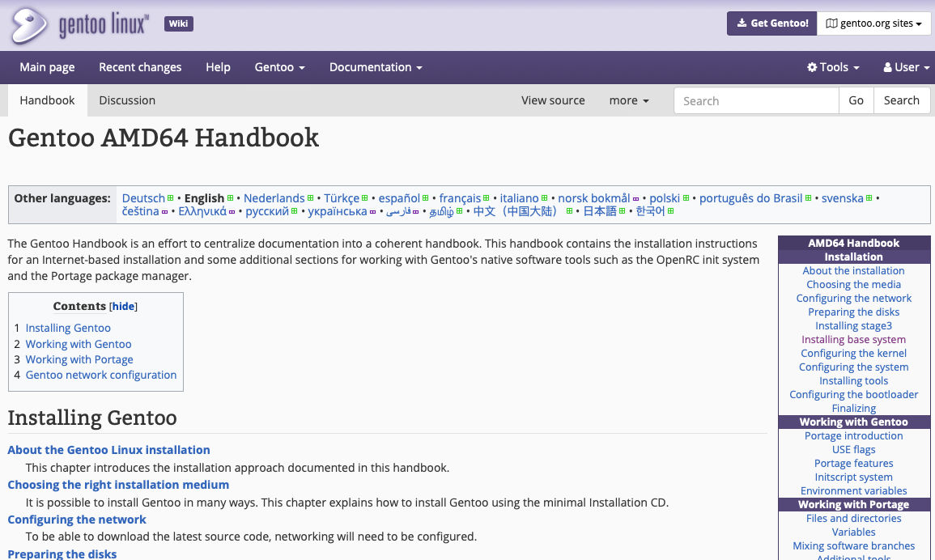Click the download icon on Get Gentoo!
The image size is (935, 560).
click(742, 23)
